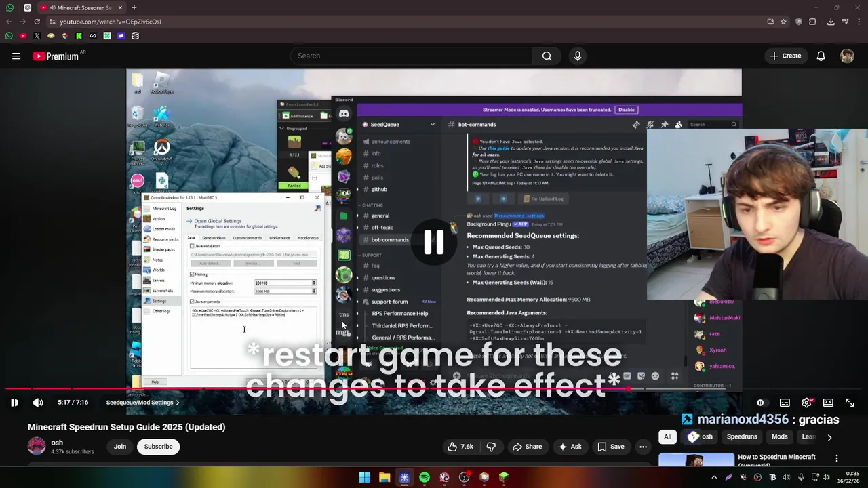Screen dimensions: 868x488
Task: Open WhatsApp bookmark in bookmarks bar
Action: pos(9,35)
